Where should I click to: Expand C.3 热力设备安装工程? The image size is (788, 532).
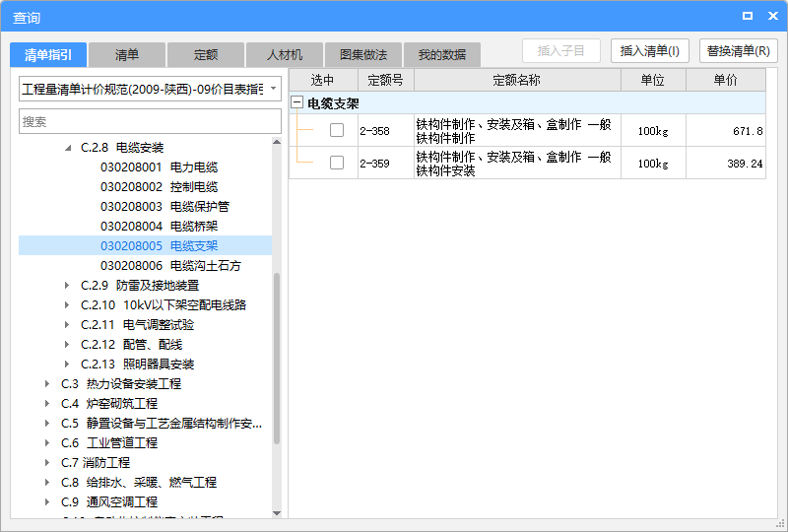(47, 384)
